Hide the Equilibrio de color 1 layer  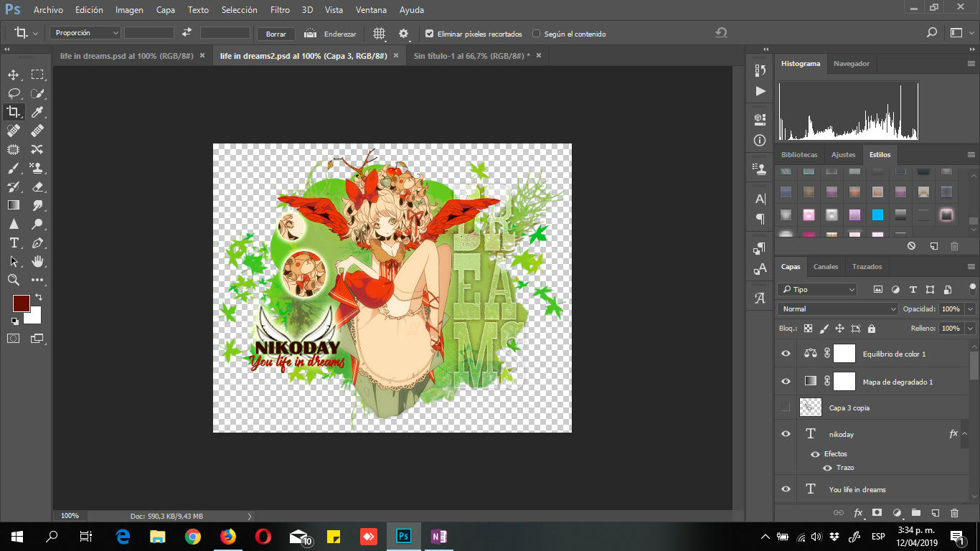[786, 354]
